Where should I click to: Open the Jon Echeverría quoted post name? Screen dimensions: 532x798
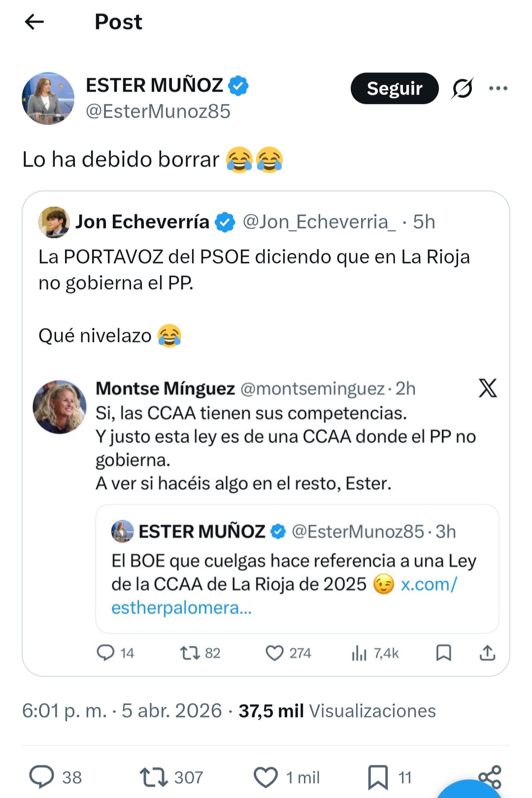point(142,222)
